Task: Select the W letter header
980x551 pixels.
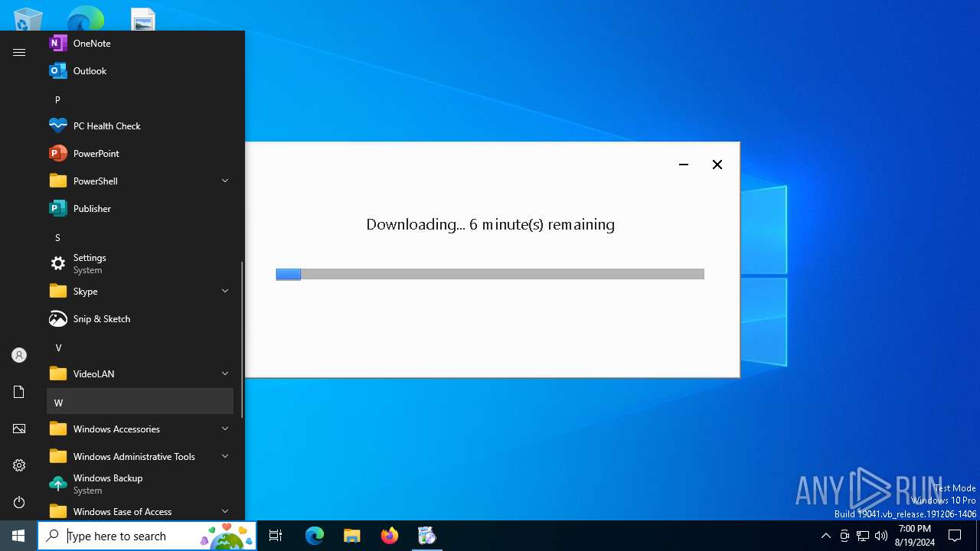Action: 140,403
